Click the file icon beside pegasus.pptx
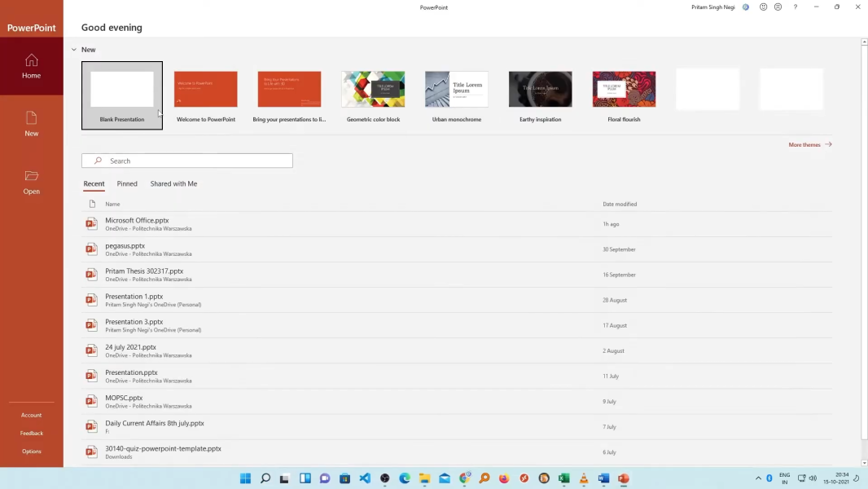This screenshot has height=489, width=868. [91, 249]
